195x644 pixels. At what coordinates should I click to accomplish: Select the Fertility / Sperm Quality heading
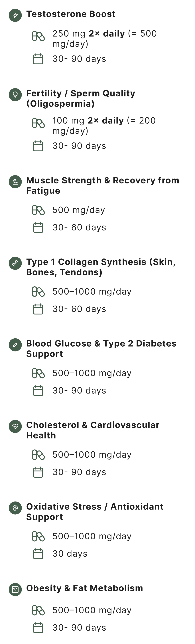coord(81,98)
